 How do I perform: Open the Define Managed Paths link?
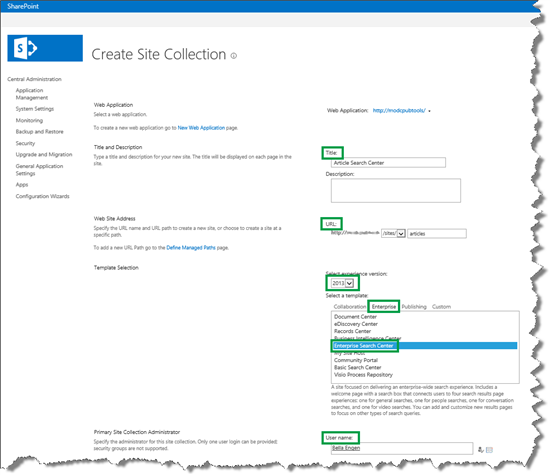coord(191,248)
